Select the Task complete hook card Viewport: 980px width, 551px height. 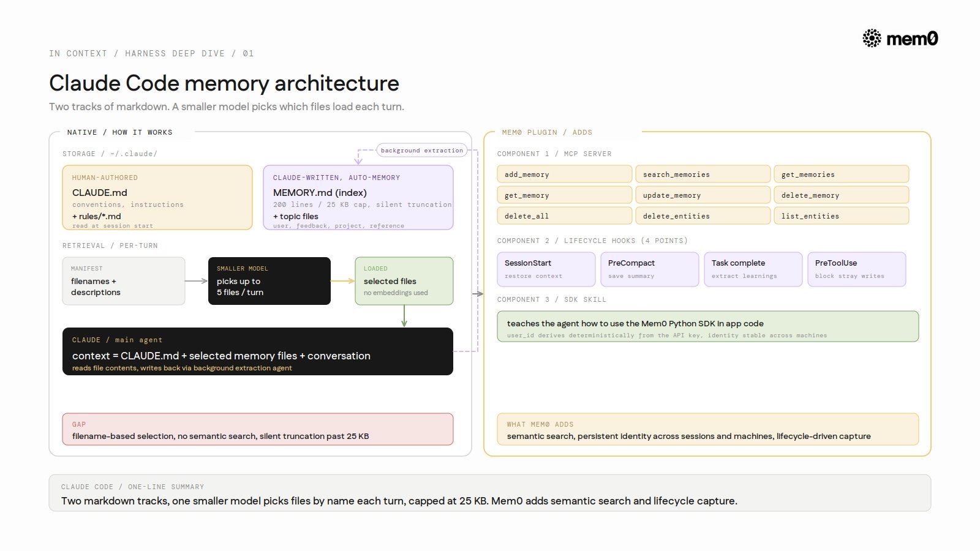[753, 269]
